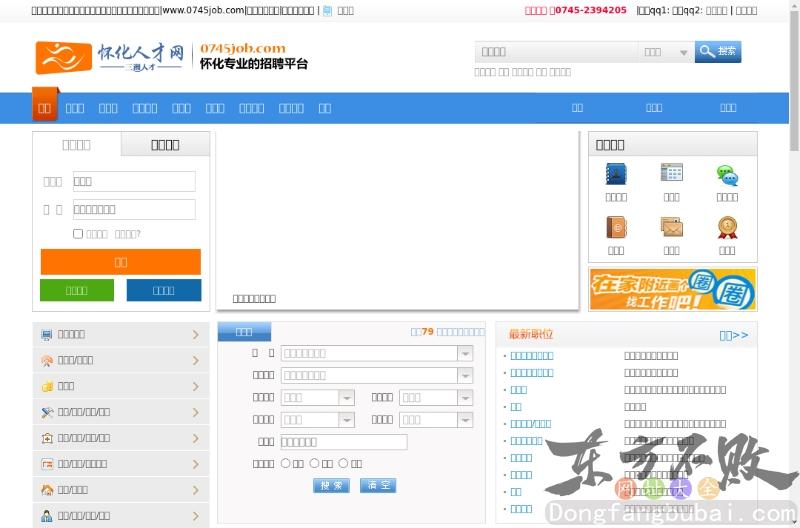The width and height of the screenshot is (800, 528).
Task: Open the rightmost item in the blue navigation bar
Action: 728,108
